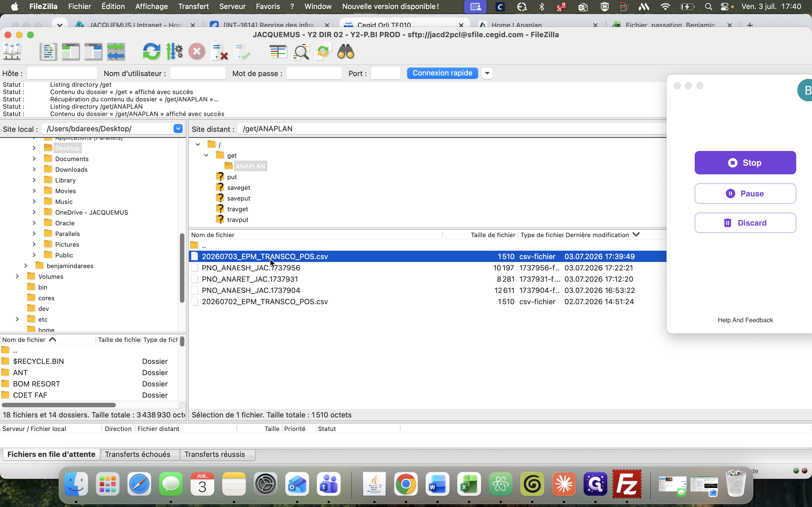Expand the Downloads folder in local tree
Image resolution: width=812 pixels, height=507 pixels.
click(x=34, y=169)
